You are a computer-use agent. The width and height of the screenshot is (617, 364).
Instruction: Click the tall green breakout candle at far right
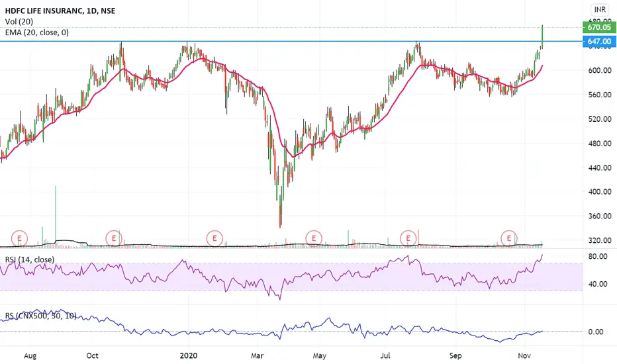coord(542,36)
